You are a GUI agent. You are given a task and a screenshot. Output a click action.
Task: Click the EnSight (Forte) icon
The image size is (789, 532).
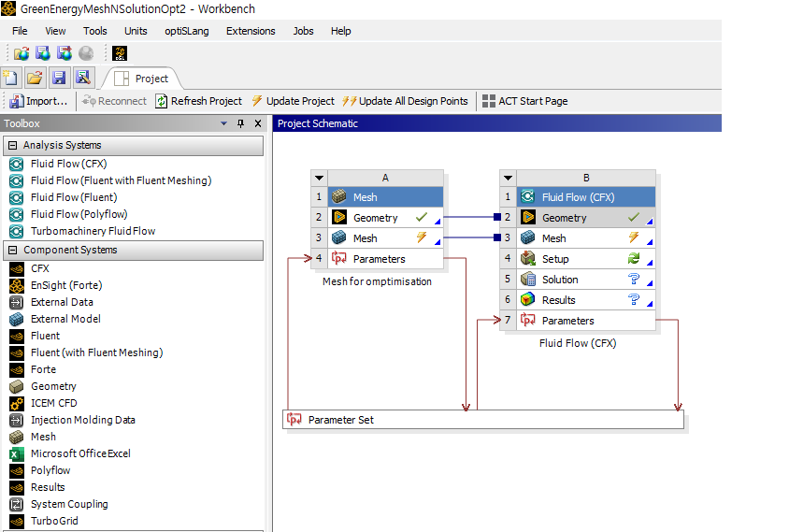coord(17,285)
